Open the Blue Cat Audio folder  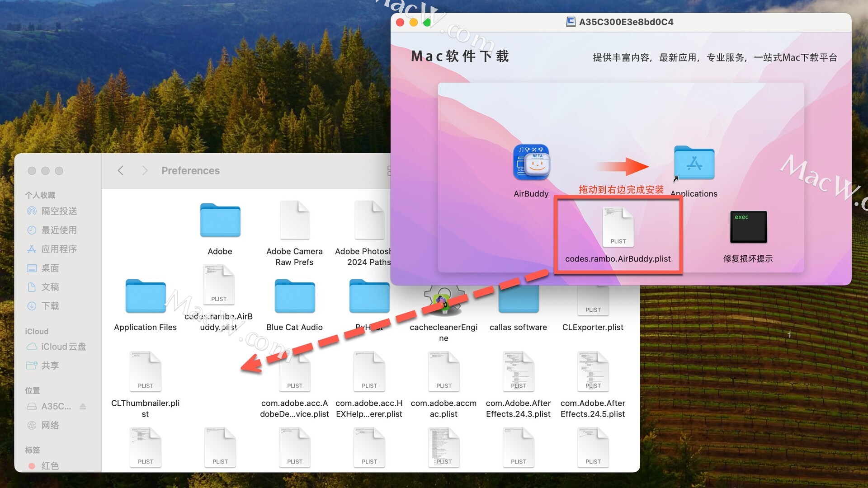click(x=295, y=296)
